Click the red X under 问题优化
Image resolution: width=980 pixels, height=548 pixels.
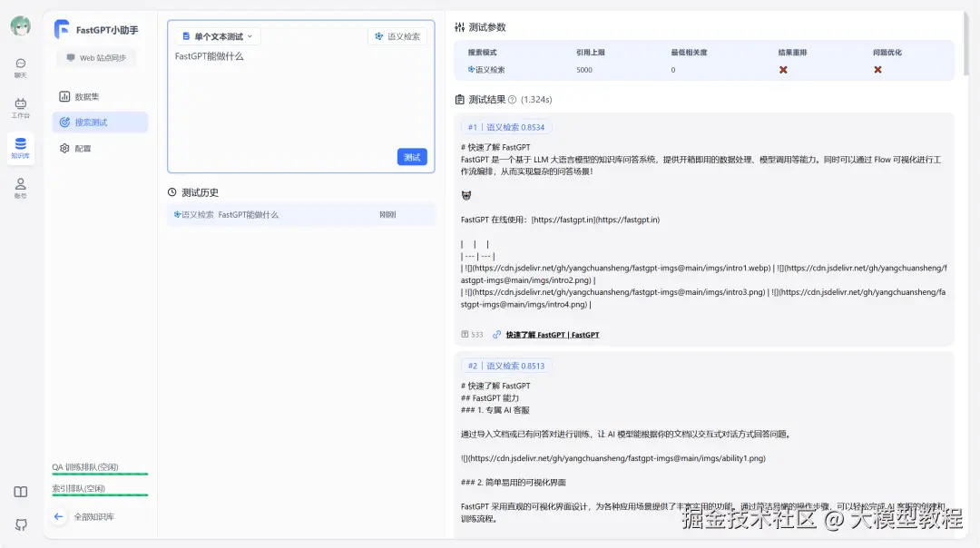coord(877,69)
